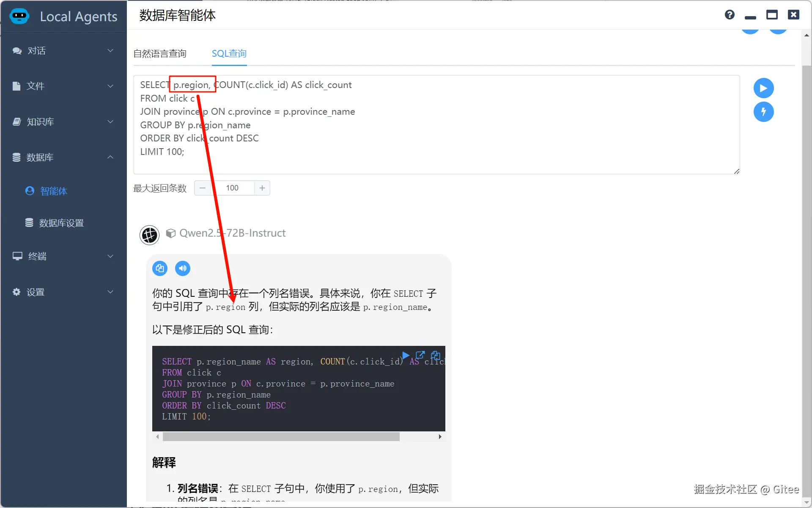812x508 pixels.
Task: Copy the Qwen response with copy icon
Action: (160, 268)
